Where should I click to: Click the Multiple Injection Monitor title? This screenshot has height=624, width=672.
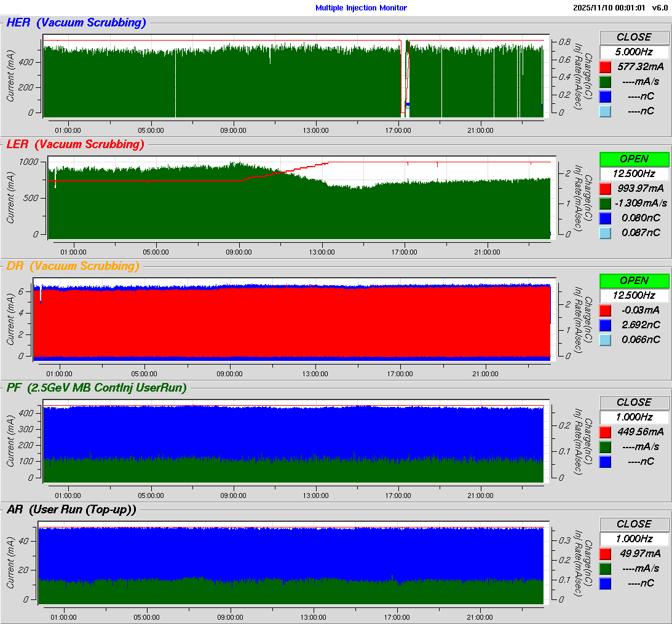point(361,8)
